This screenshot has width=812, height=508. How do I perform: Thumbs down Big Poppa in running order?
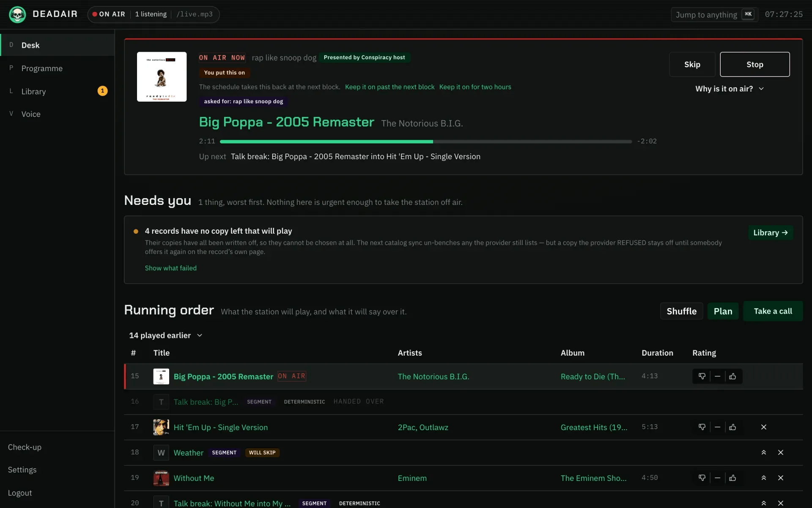(702, 376)
